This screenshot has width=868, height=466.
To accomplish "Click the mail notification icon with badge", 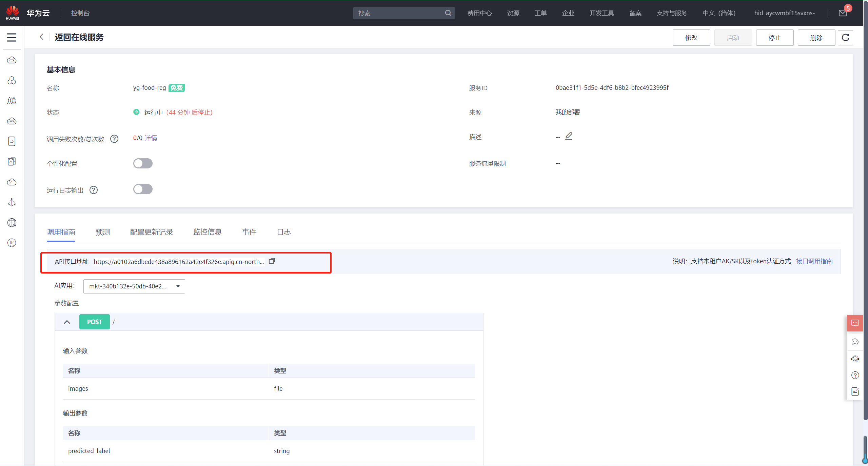I will pyautogui.click(x=843, y=13).
